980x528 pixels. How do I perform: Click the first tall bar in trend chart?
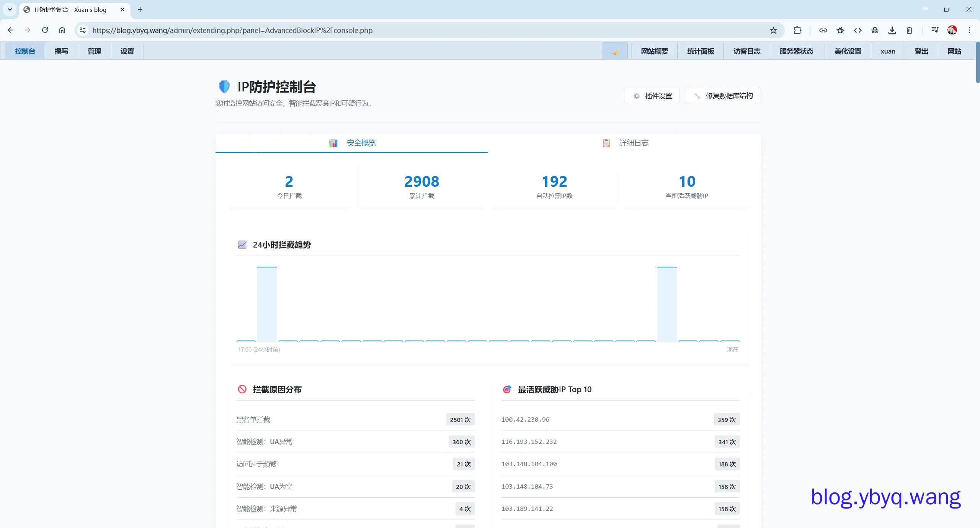point(267,304)
